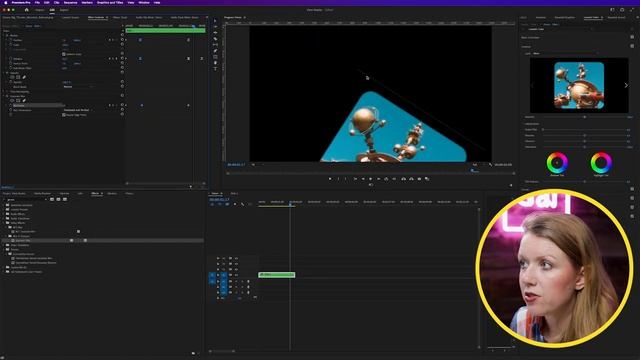Create ellipse mask under Opacity
The width and height of the screenshot is (640, 360).
click(x=12, y=77)
